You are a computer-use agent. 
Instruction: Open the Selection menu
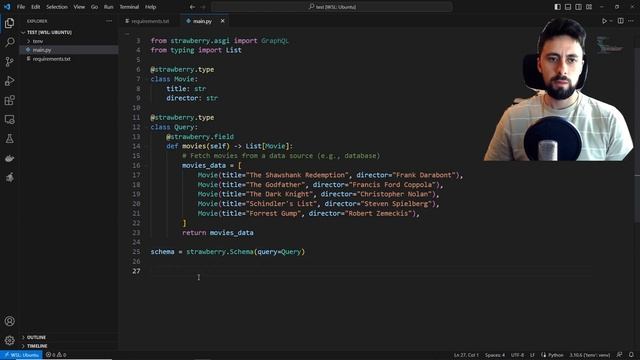(x=57, y=7)
